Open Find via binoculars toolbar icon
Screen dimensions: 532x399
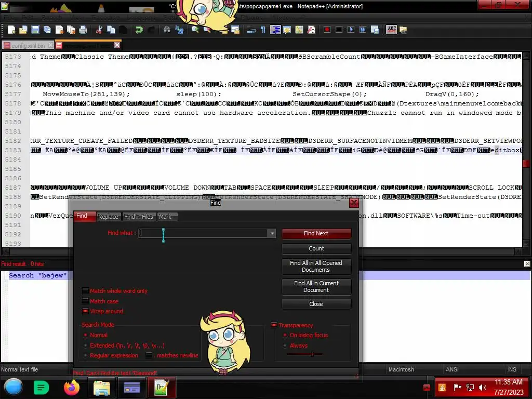pos(167,30)
